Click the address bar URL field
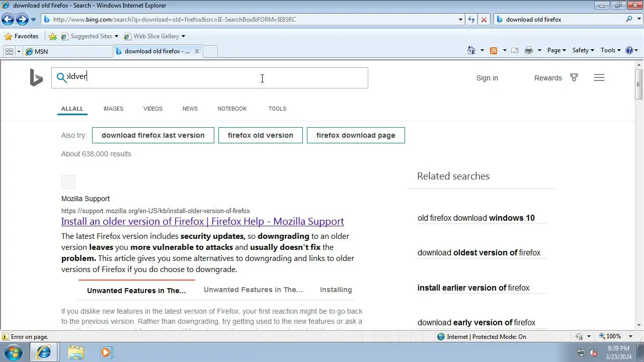Viewport: 644px width, 362px height. coord(249,20)
